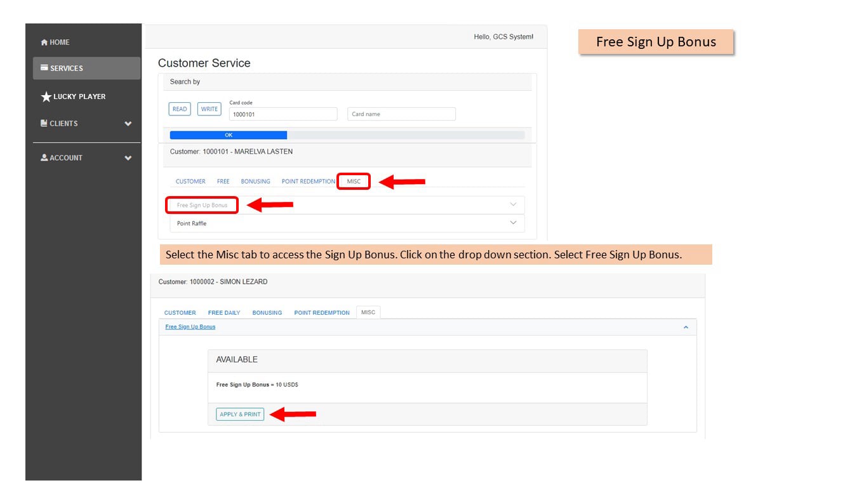Expand the Account menu chevron

128,158
